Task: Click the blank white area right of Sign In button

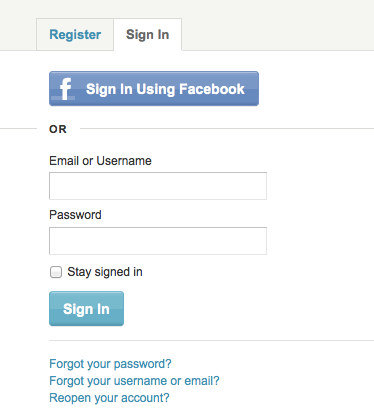Action: coord(249,309)
